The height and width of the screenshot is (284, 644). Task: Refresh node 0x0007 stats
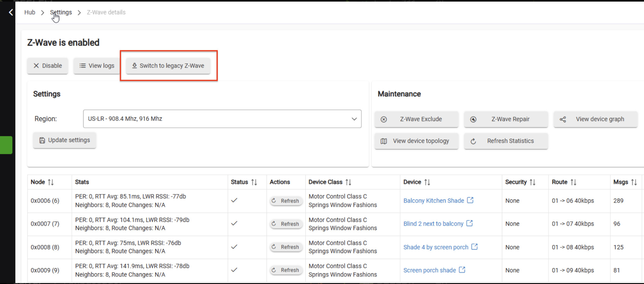tap(286, 224)
